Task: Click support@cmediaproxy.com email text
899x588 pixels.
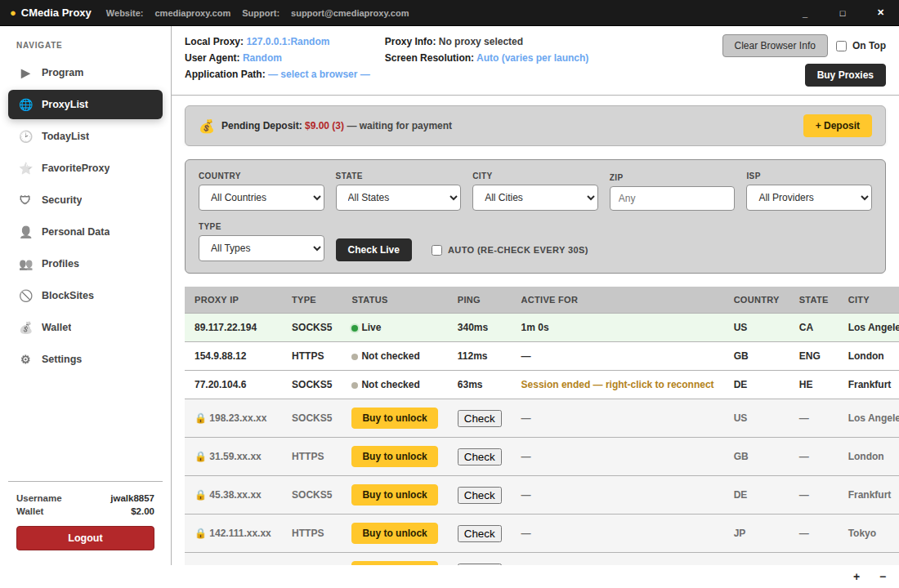Action: point(350,13)
